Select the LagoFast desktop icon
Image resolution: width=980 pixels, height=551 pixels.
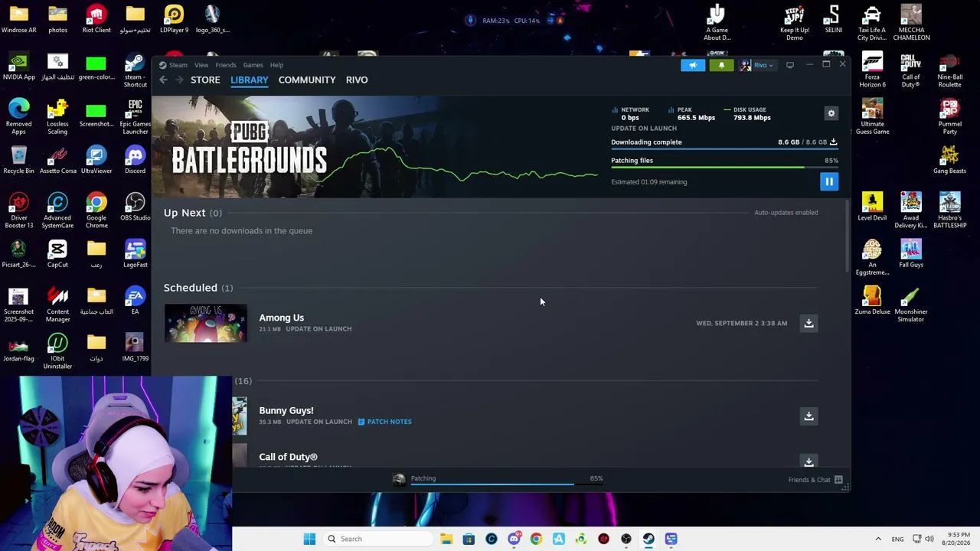pos(135,254)
